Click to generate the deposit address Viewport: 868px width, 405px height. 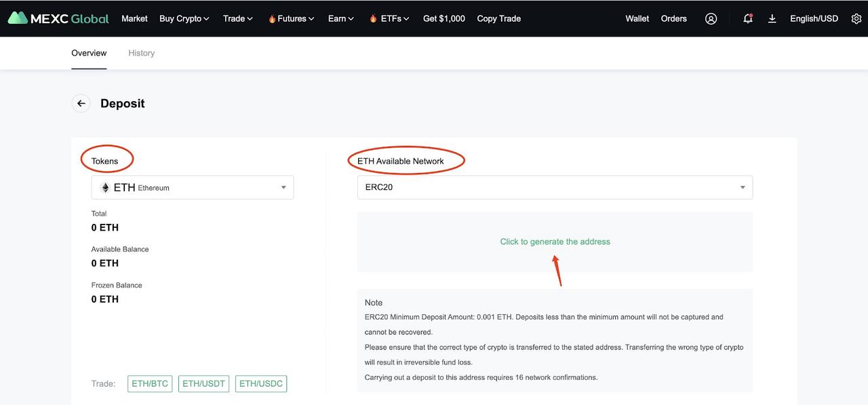pos(555,241)
